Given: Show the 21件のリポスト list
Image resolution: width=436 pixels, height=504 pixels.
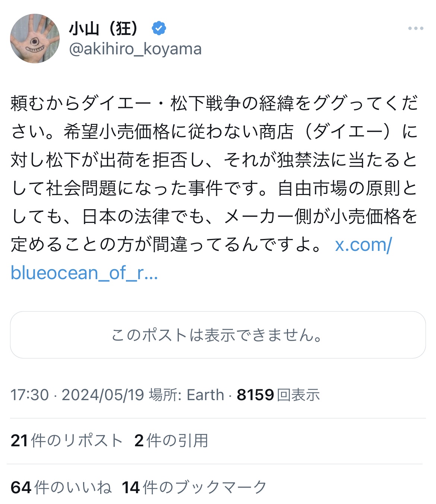Looking at the screenshot, I should [67, 441].
